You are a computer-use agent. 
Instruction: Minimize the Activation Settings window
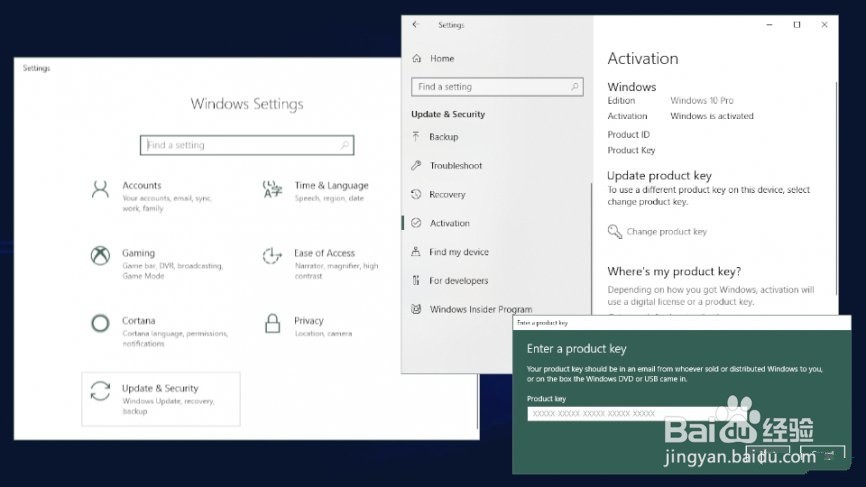pos(769,25)
